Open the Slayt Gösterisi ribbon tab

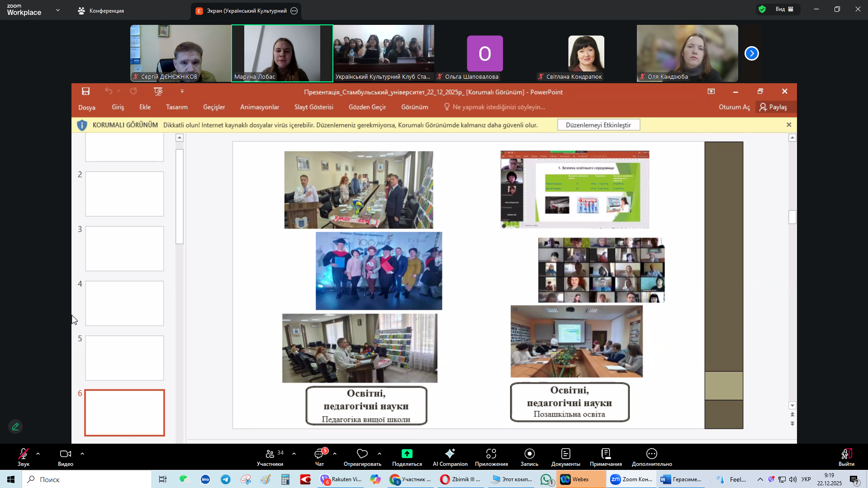tap(313, 107)
